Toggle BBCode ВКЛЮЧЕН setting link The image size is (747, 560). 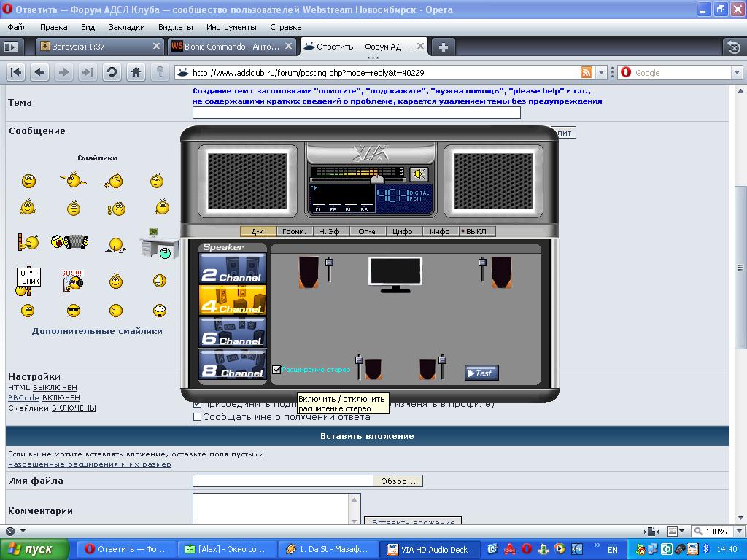coord(61,397)
